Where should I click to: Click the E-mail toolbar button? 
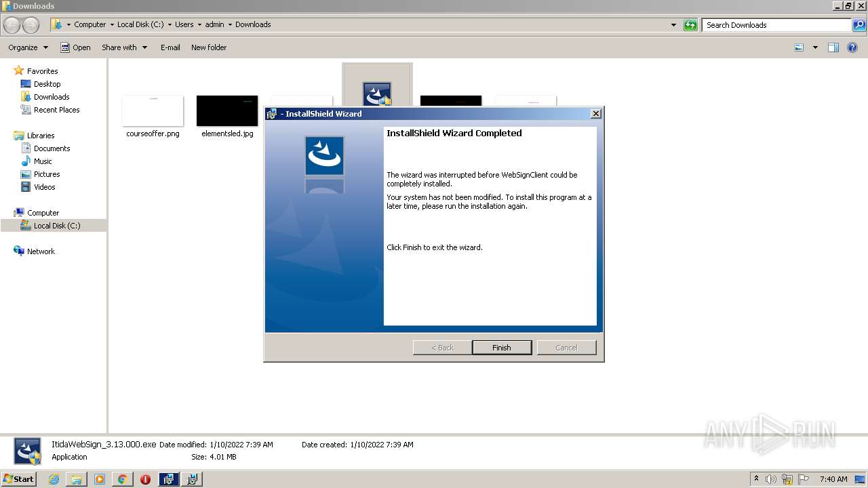[170, 47]
